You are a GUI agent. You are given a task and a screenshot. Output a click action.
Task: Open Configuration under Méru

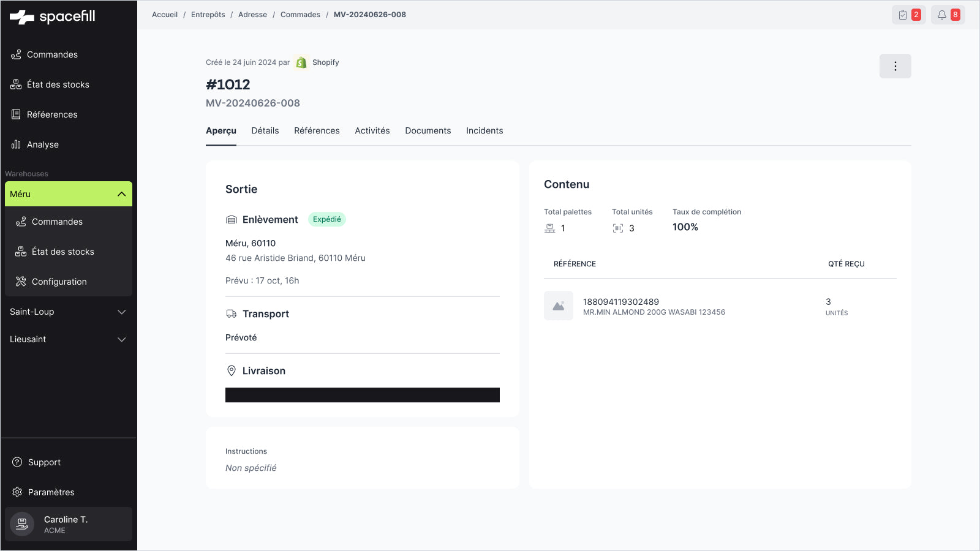tap(59, 282)
